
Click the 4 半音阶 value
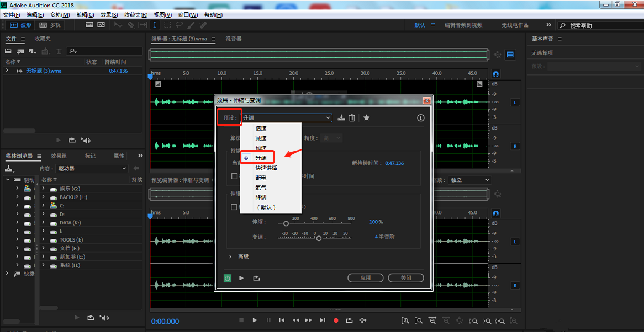pos(384,237)
